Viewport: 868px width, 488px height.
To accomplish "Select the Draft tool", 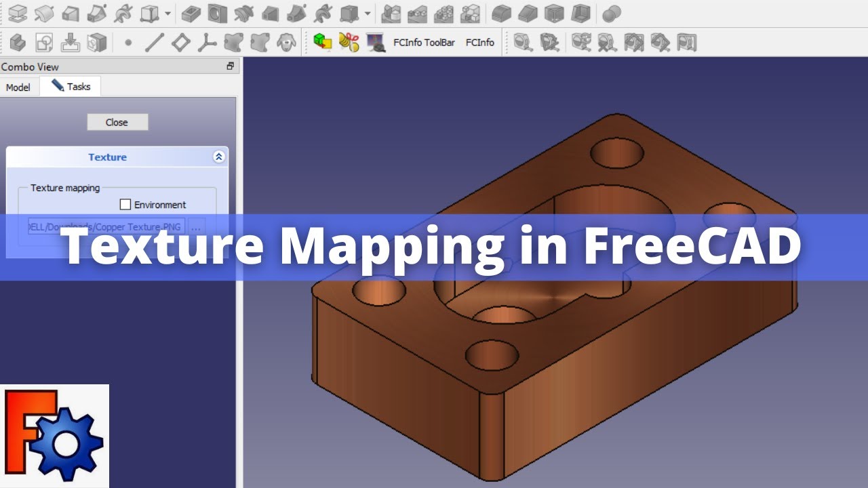I will [554, 13].
